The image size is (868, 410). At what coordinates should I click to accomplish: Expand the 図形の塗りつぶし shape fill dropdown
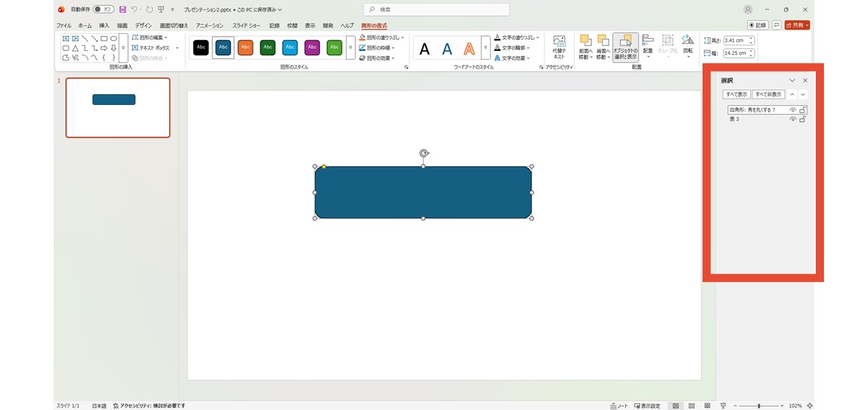[403, 38]
